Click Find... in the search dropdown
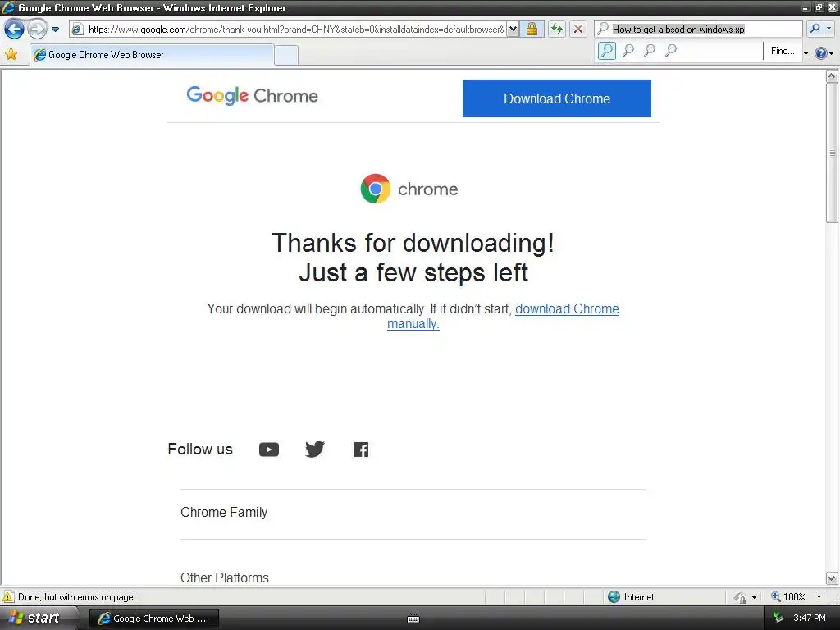 click(782, 51)
